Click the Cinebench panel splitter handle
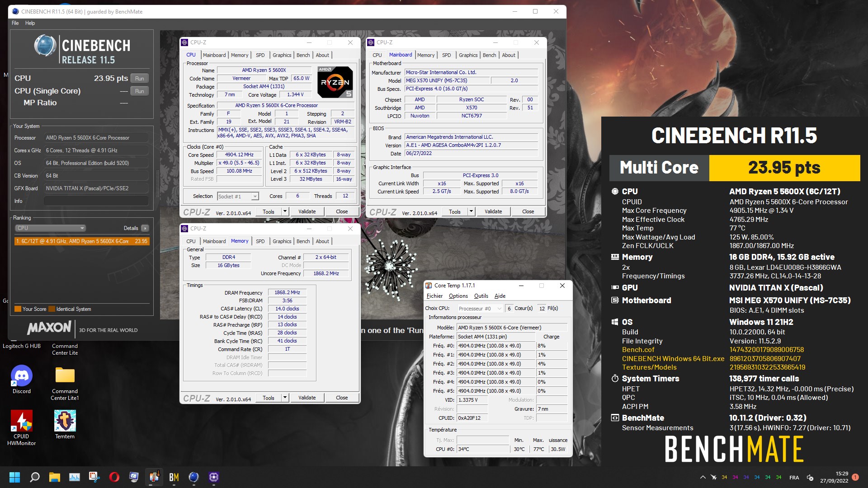The width and height of the screenshot is (868, 488). (x=157, y=183)
